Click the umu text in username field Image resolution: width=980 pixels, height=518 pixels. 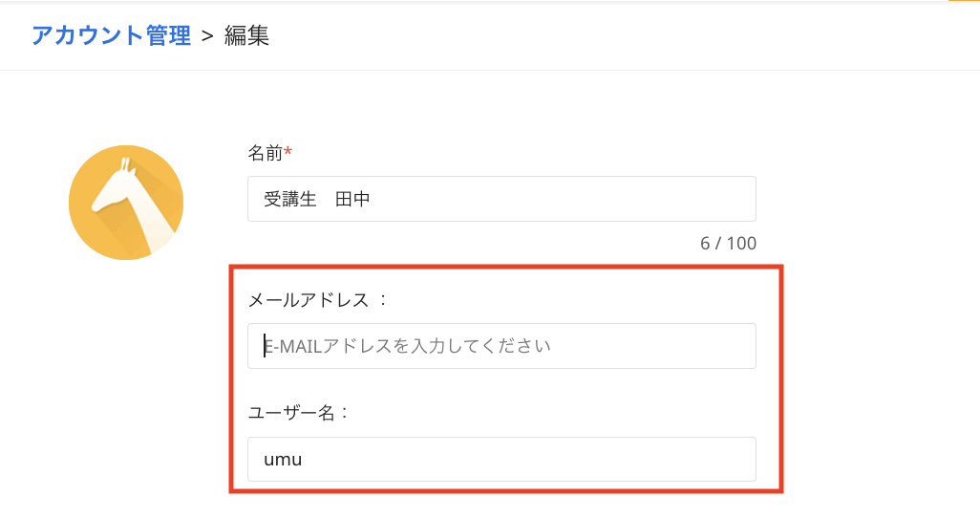(x=283, y=461)
